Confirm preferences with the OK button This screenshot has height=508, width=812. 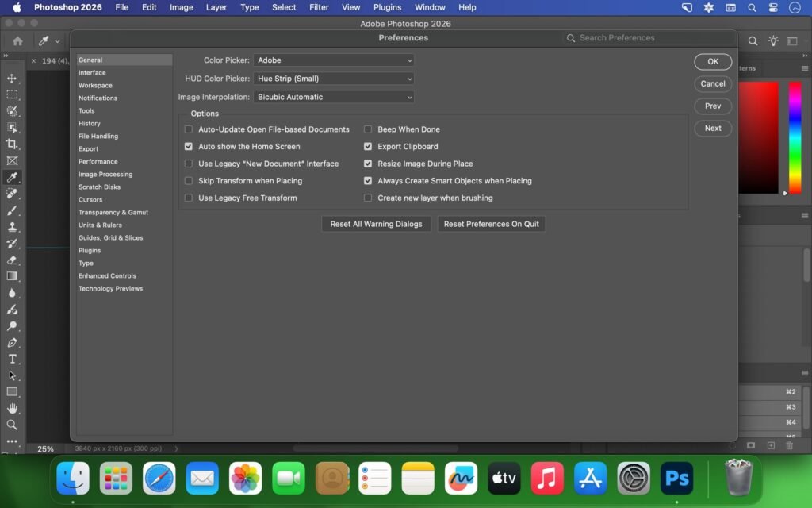click(711, 61)
